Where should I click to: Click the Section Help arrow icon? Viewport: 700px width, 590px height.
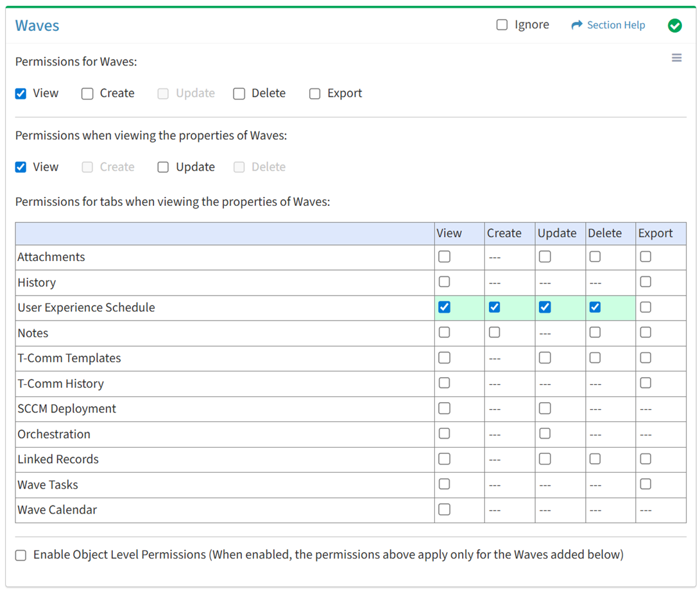[577, 25]
